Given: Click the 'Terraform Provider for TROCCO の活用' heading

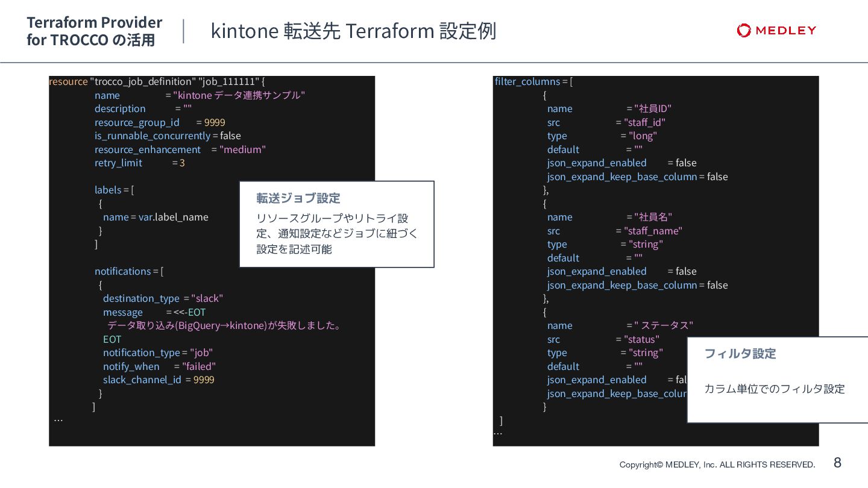Looking at the screenshot, I should tap(95, 31).
